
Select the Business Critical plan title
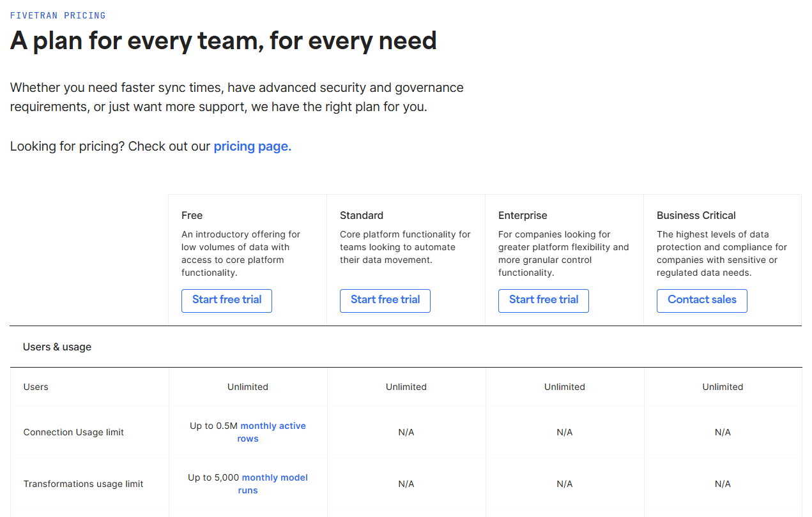click(696, 215)
